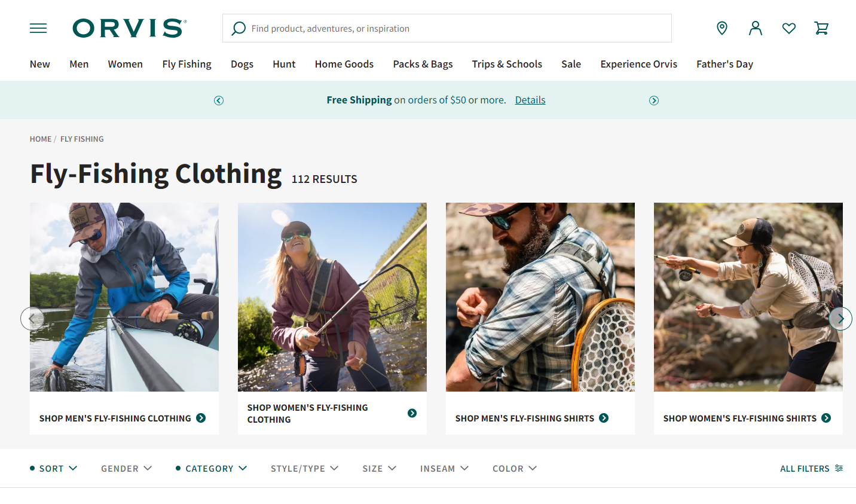The height and width of the screenshot is (504, 856).
Task: Show next promo banner message
Action: point(654,100)
